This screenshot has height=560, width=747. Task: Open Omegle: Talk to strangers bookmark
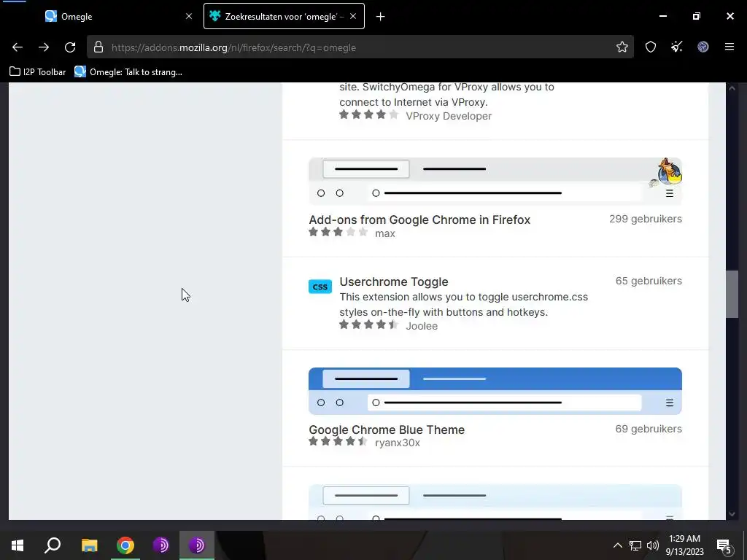[128, 72]
